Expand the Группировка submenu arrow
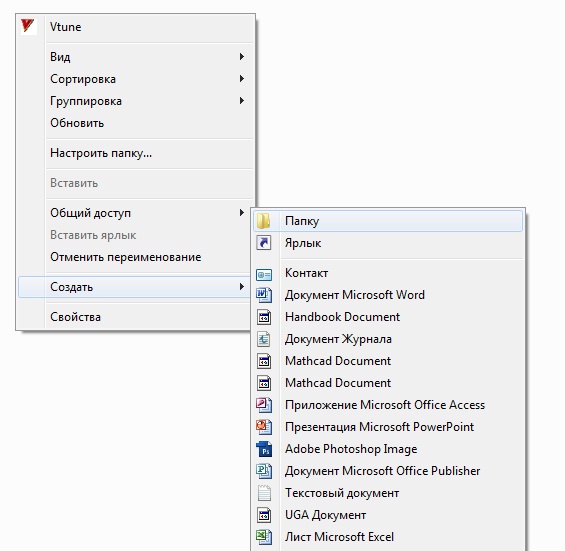This screenshot has width=565, height=551. point(241,101)
